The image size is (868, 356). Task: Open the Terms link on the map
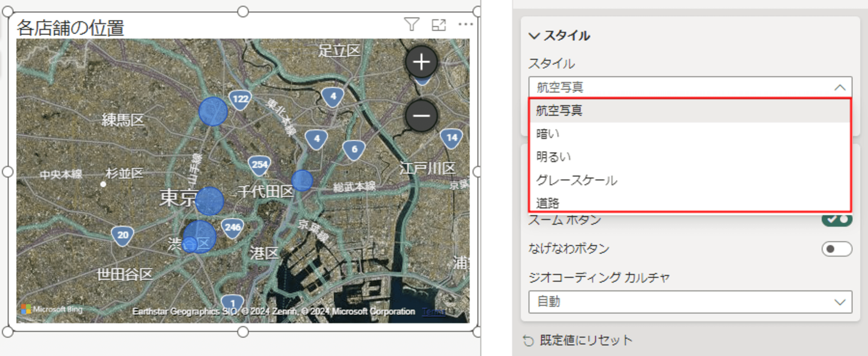[434, 312]
